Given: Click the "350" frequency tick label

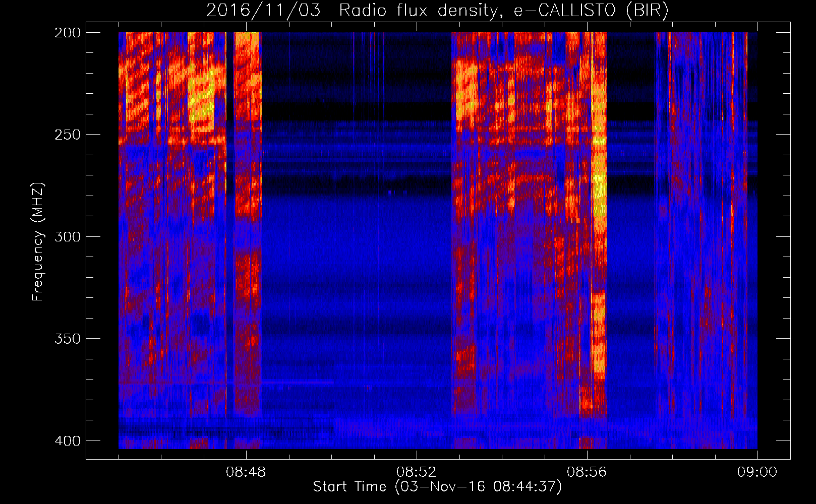Looking at the screenshot, I should pos(67,339).
